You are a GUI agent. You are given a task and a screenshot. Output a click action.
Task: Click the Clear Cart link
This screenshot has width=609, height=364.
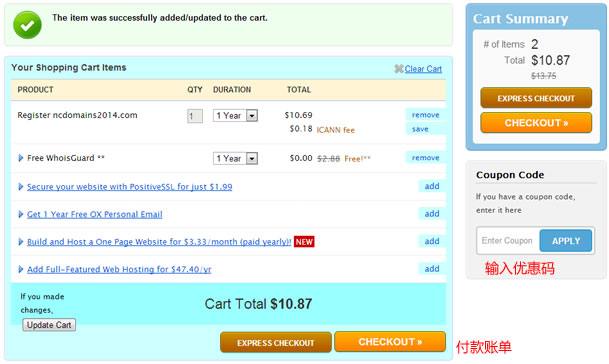[423, 69]
